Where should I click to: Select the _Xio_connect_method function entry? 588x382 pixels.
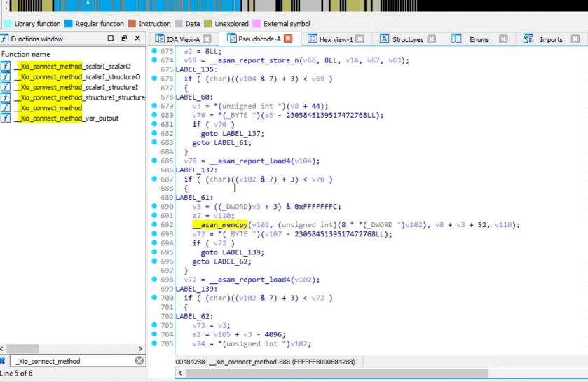(48, 108)
